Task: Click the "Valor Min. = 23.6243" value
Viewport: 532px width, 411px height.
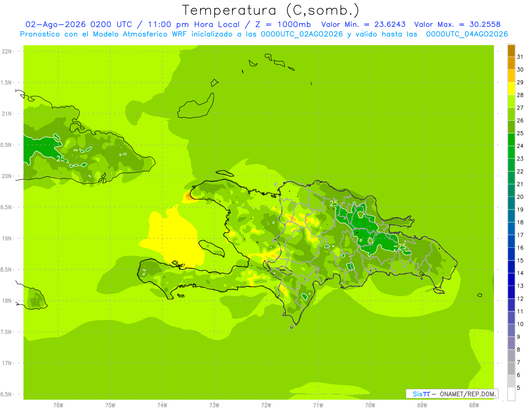Action: click(364, 24)
